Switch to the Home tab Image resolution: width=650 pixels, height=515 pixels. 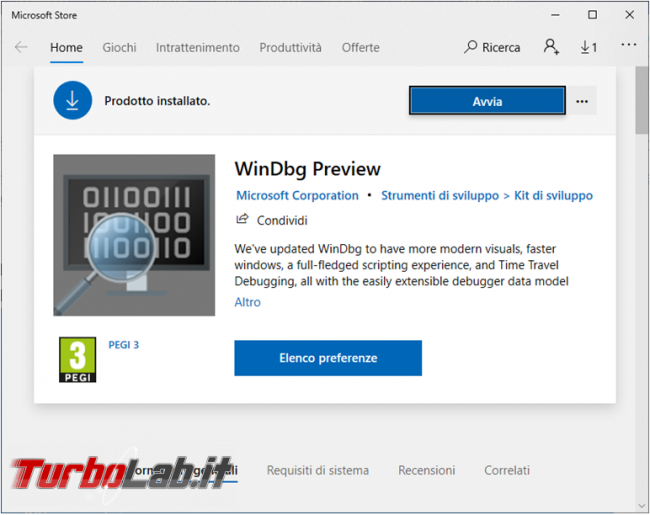pyautogui.click(x=66, y=48)
